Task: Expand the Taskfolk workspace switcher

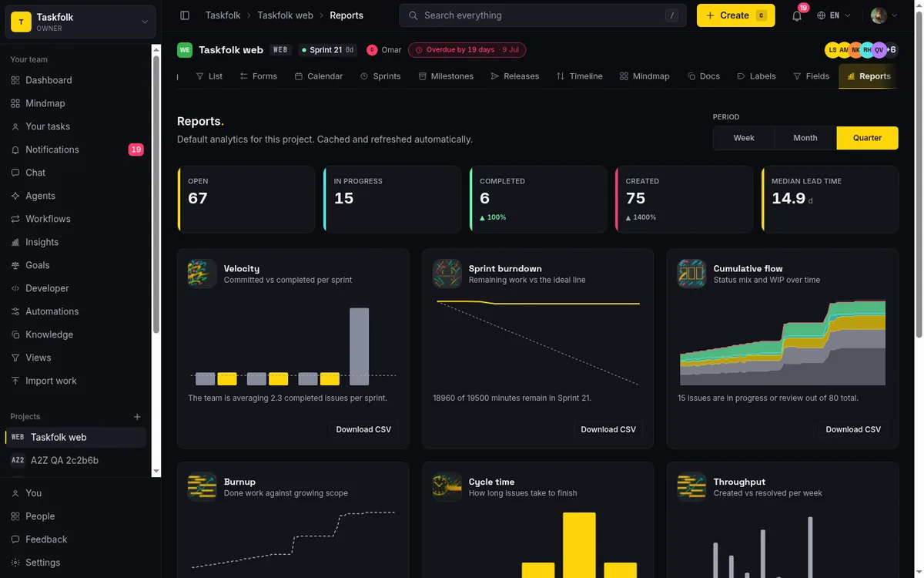Action: [81, 22]
